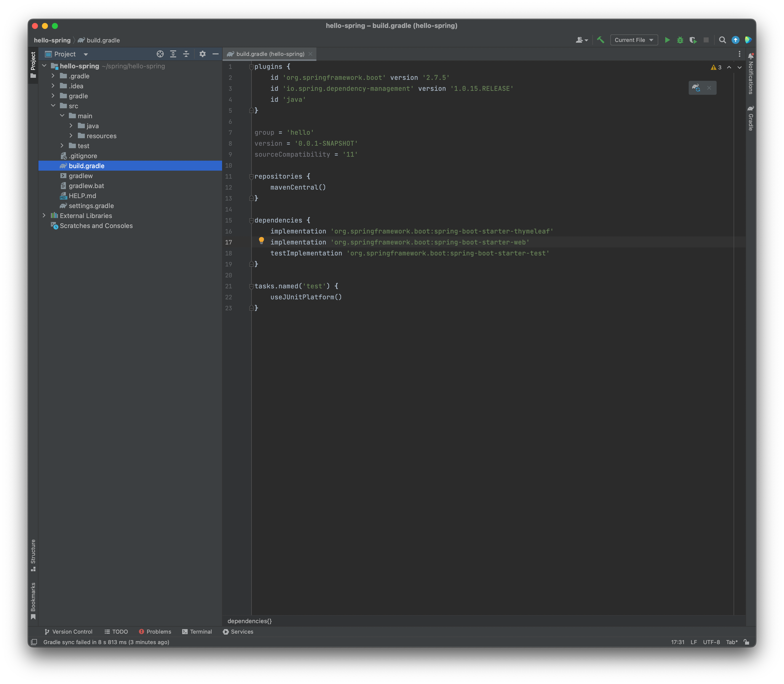Click dependencies{} breadcrumb below the editor
The image size is (784, 684).
pos(249,621)
